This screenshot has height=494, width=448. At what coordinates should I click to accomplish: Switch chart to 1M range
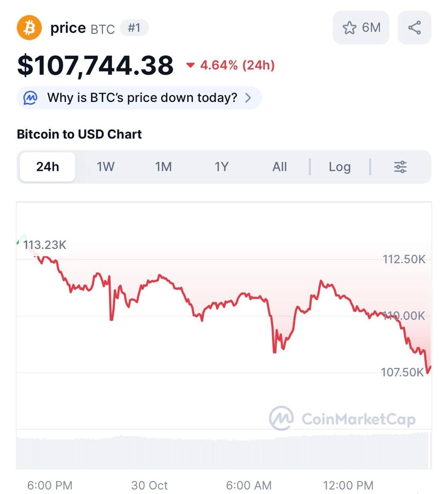(x=163, y=167)
